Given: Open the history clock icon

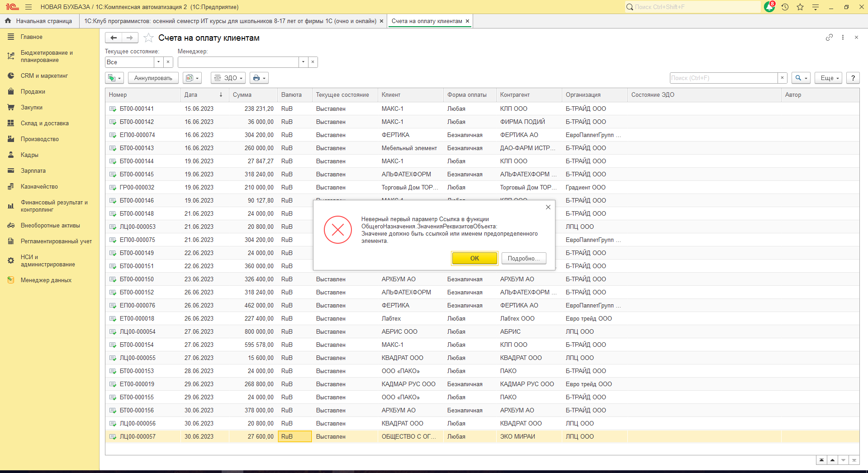Looking at the screenshot, I should pos(785,7).
